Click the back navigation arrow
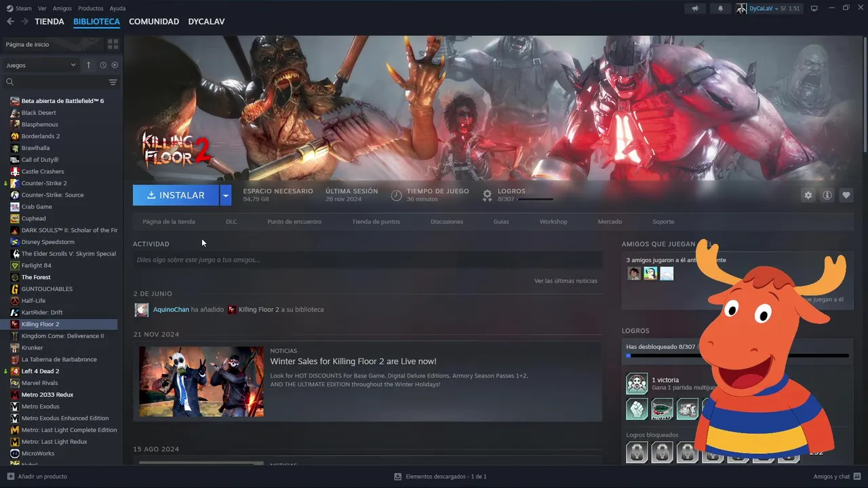This screenshot has height=488, width=868. (x=10, y=22)
